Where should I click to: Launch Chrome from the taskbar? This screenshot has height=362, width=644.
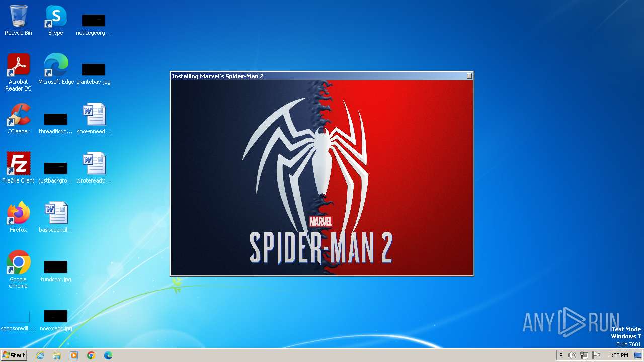pos(91,355)
